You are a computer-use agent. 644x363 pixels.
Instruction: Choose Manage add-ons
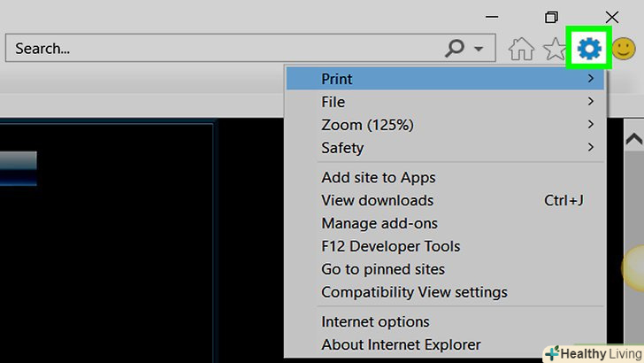pos(379,224)
